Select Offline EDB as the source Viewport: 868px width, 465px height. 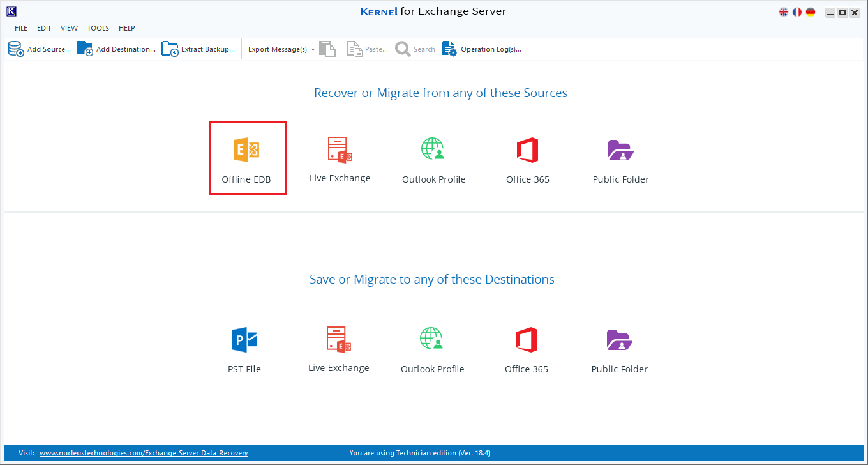pos(248,158)
